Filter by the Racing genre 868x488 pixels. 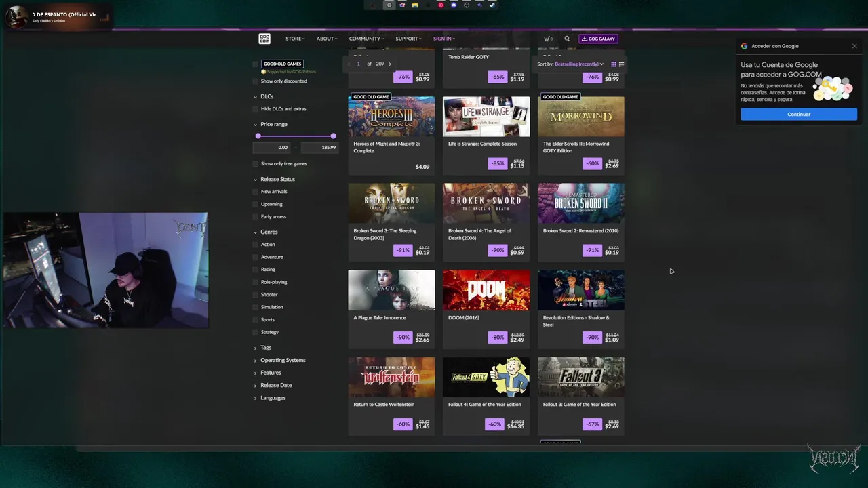click(256, 270)
